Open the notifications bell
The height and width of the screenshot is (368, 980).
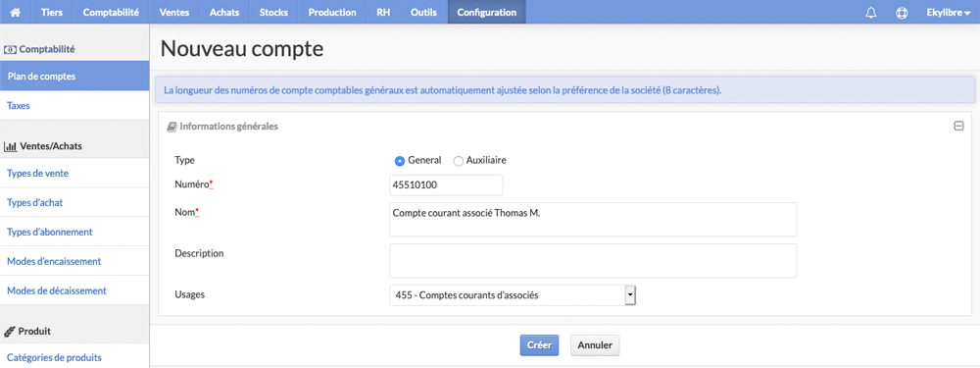870,13
